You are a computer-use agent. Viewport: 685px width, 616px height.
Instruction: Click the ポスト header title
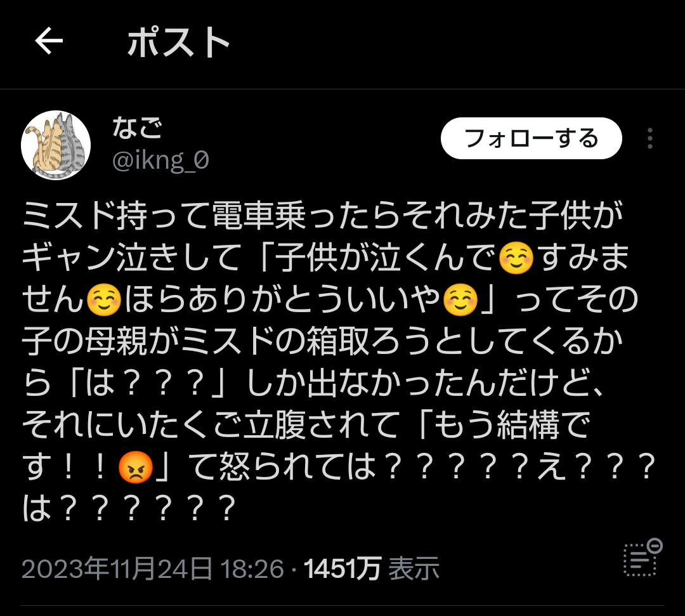point(179,42)
